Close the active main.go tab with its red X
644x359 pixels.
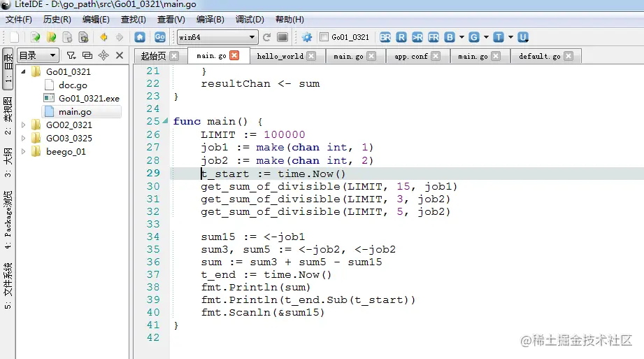pyautogui.click(x=234, y=55)
